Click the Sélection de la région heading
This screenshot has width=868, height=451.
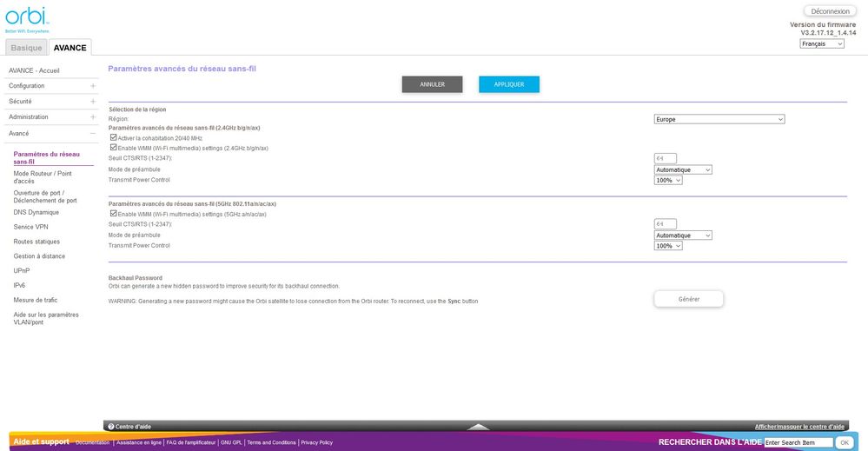tap(137, 109)
